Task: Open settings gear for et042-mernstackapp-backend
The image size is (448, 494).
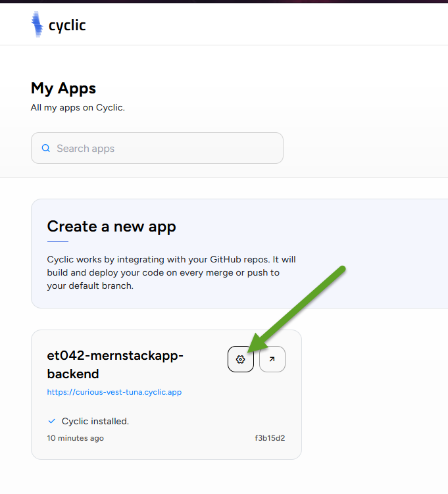Action: pyautogui.click(x=241, y=359)
